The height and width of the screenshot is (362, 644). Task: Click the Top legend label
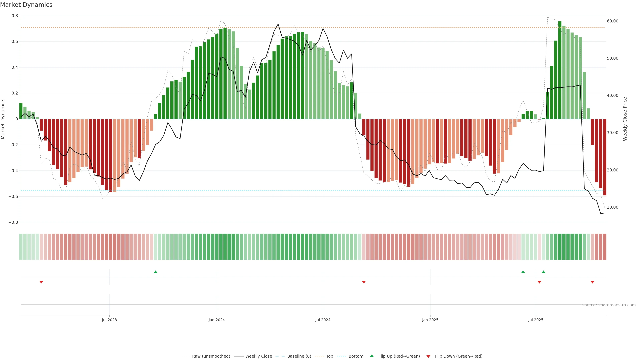click(330, 356)
